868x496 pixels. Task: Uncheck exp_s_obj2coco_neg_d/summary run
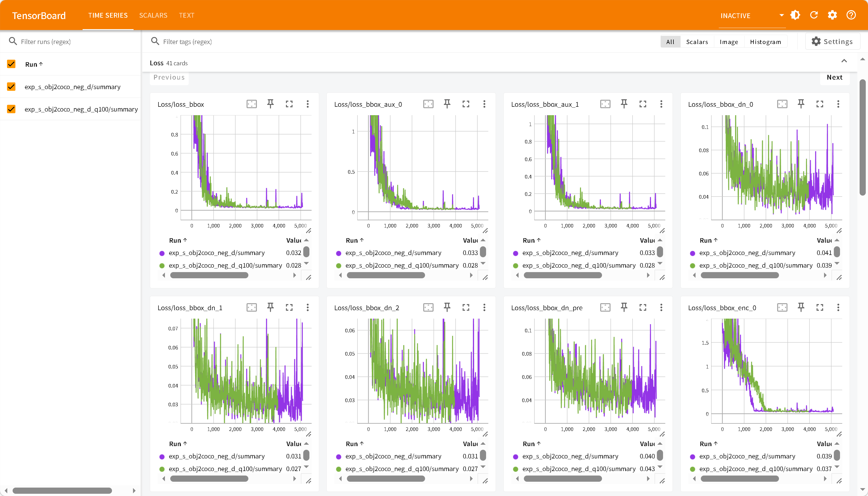tap(11, 87)
